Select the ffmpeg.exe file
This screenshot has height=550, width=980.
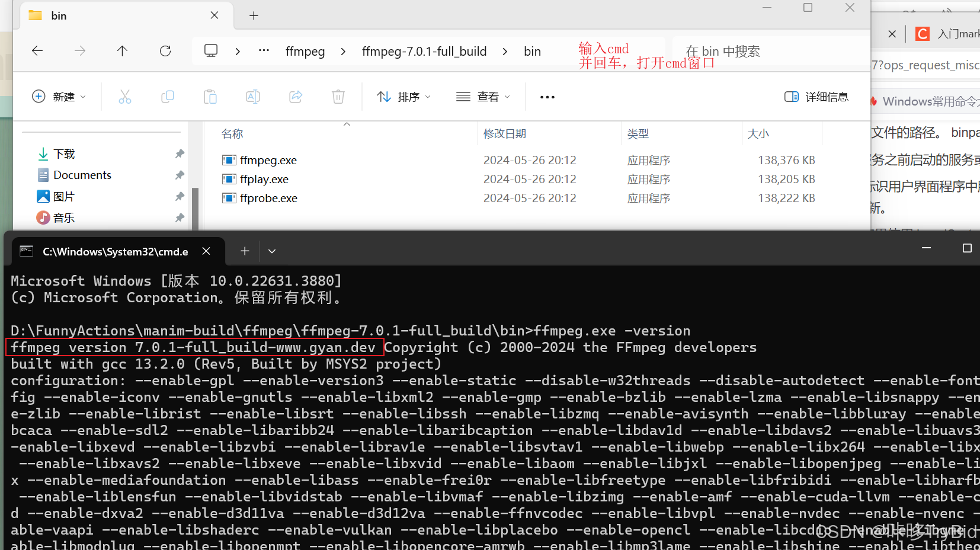[x=268, y=160]
